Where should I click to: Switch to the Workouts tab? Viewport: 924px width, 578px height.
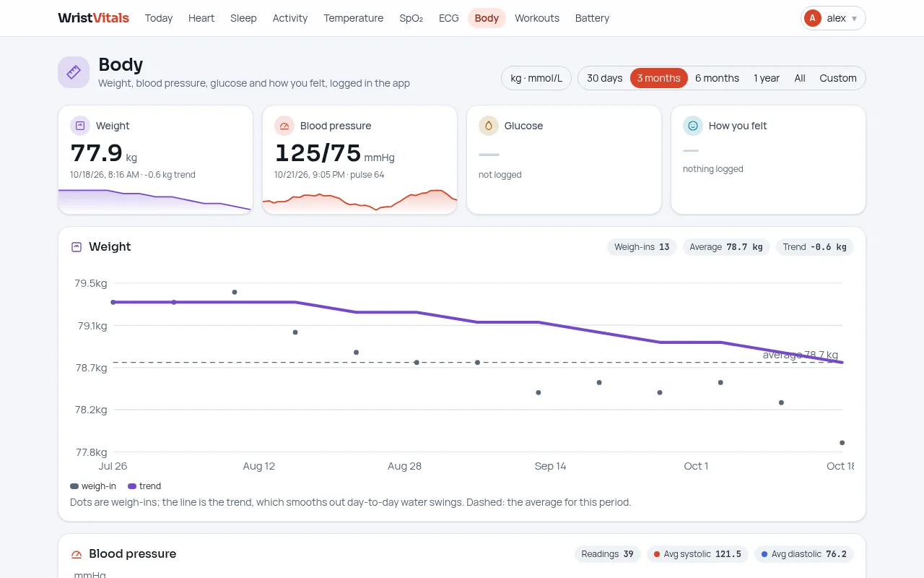[537, 18]
